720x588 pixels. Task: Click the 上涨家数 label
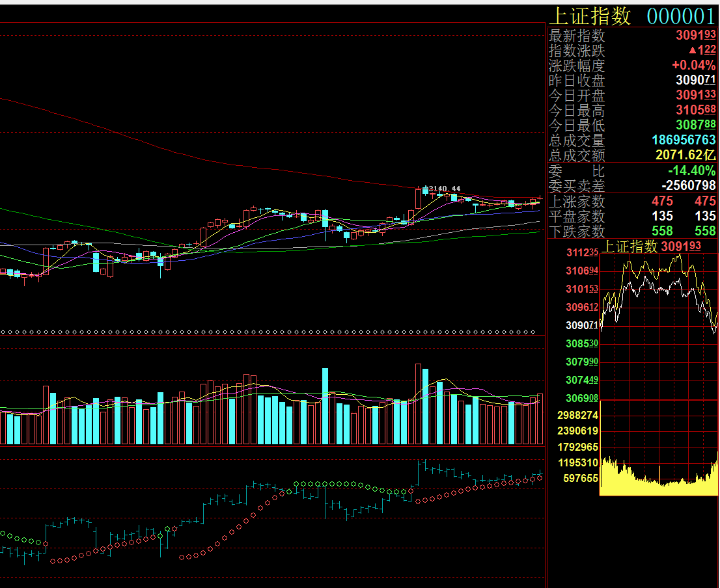point(577,202)
